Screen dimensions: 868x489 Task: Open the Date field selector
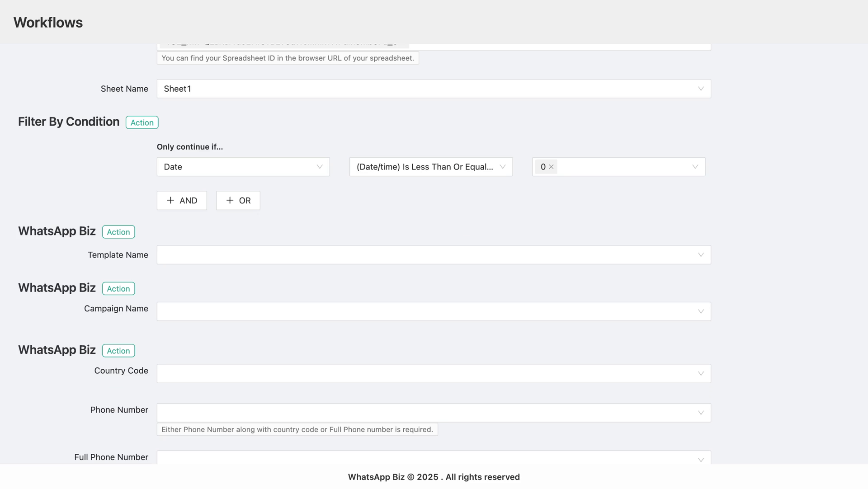tap(243, 167)
